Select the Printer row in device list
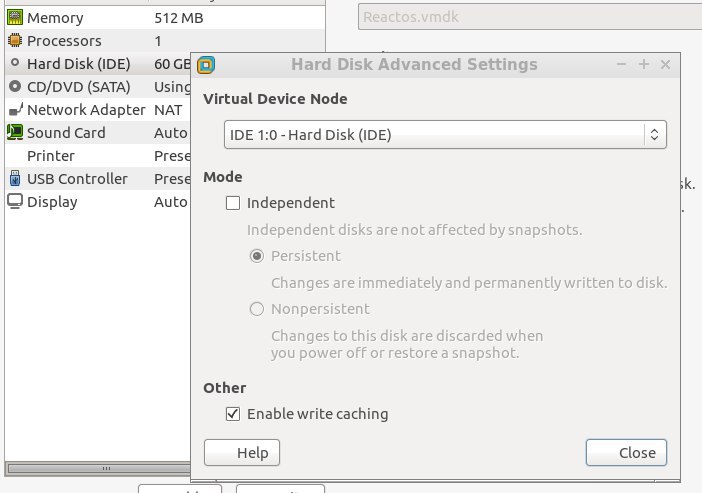Viewport: 702px width, 493px height. [x=50, y=156]
